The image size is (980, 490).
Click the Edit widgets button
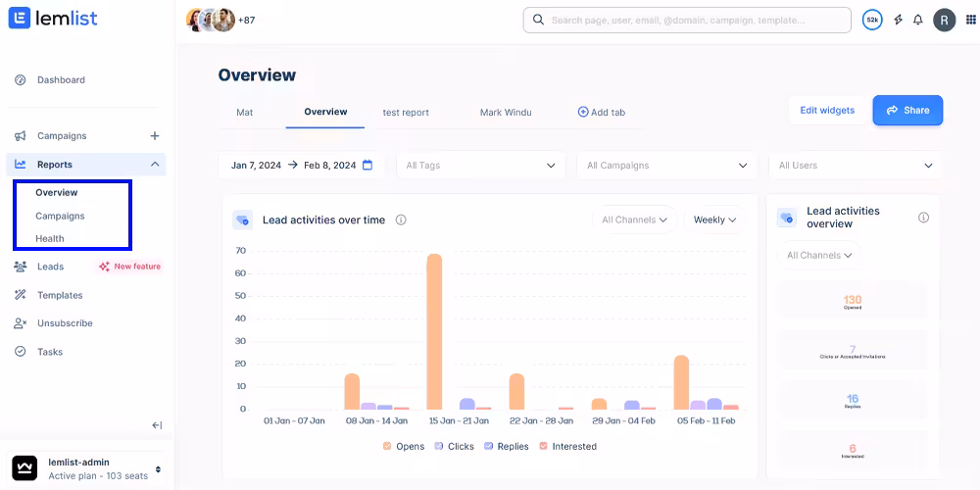827,111
